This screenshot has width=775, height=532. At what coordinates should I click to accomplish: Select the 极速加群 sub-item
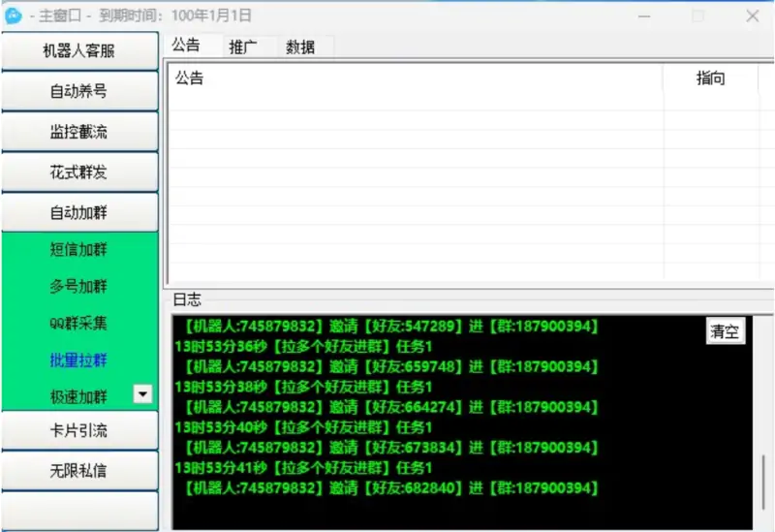78,396
